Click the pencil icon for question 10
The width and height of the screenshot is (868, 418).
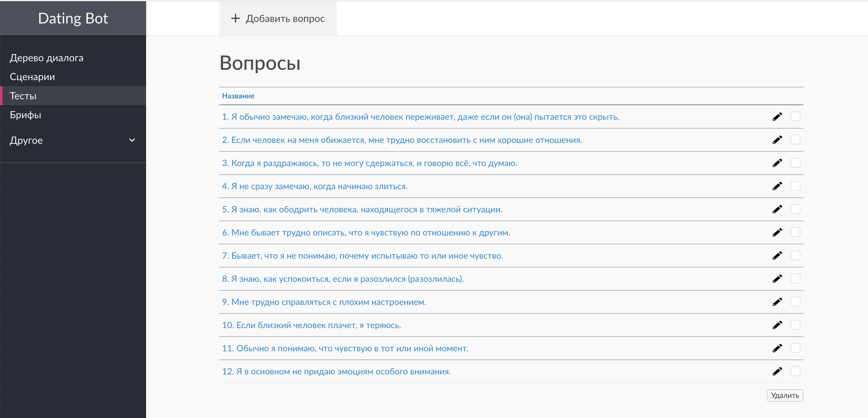(x=777, y=325)
